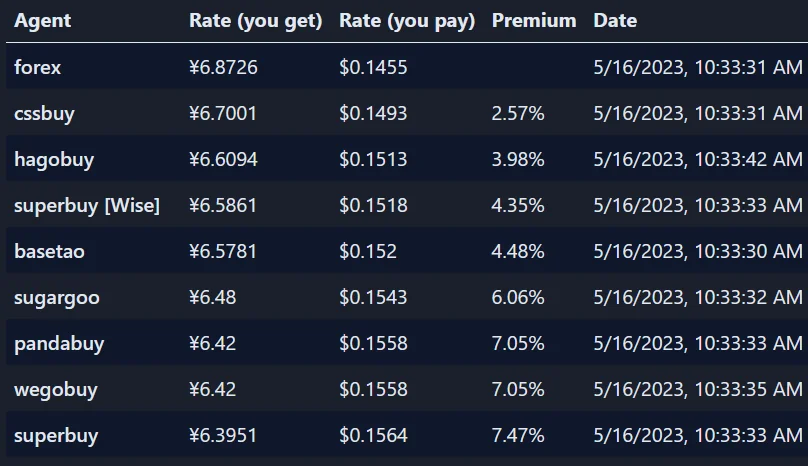808x466 pixels.
Task: Select the hagobuy agent name
Action: click(54, 160)
